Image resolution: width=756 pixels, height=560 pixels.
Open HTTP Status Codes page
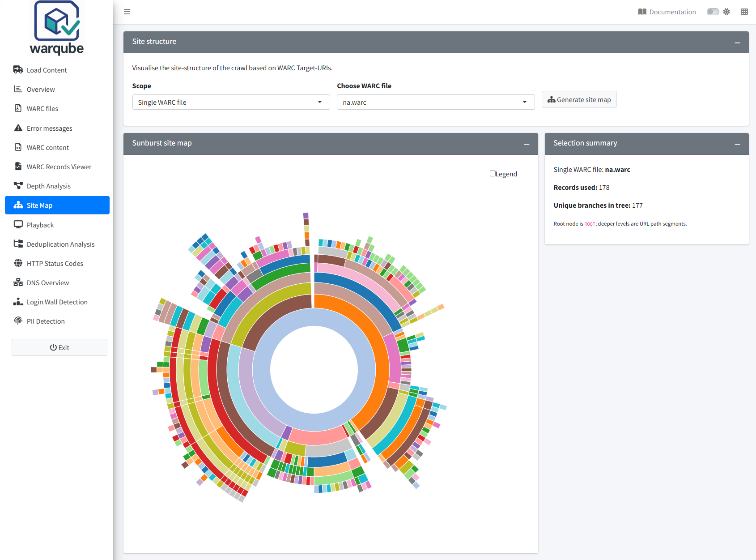click(57, 263)
